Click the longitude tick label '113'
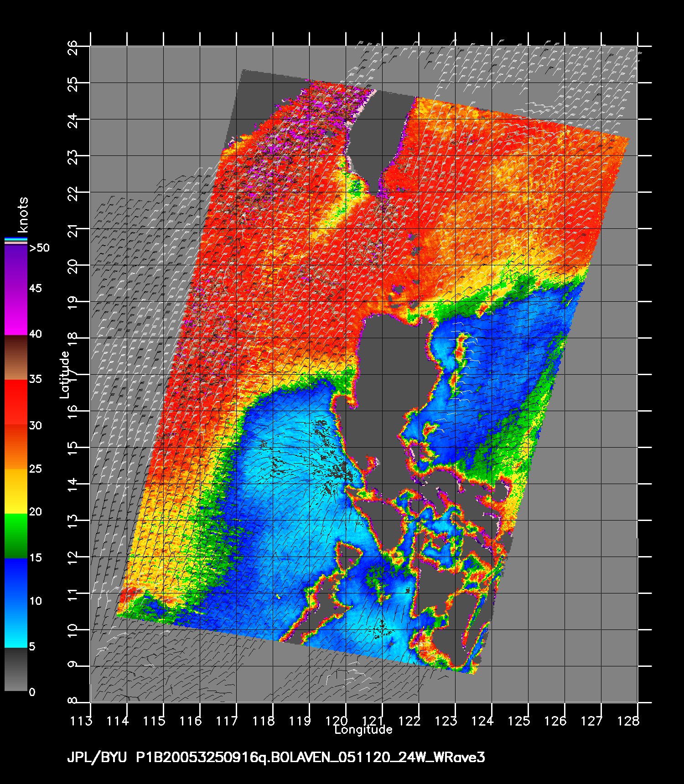This screenshot has width=684, height=784. point(81,721)
